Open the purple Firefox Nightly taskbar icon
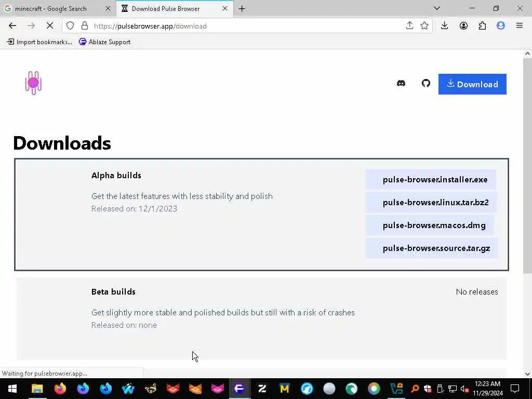Viewport: 532px width, 399px height. click(x=83, y=389)
